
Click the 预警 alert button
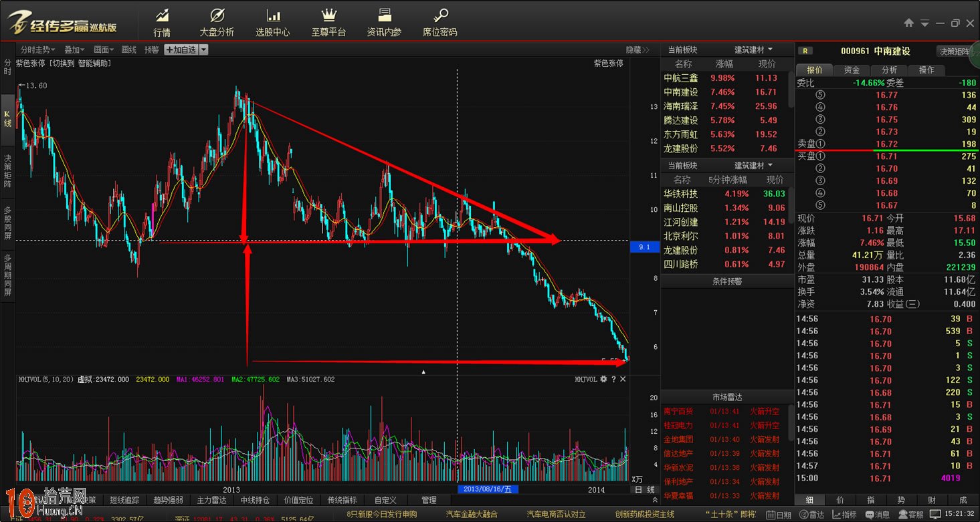pos(151,49)
